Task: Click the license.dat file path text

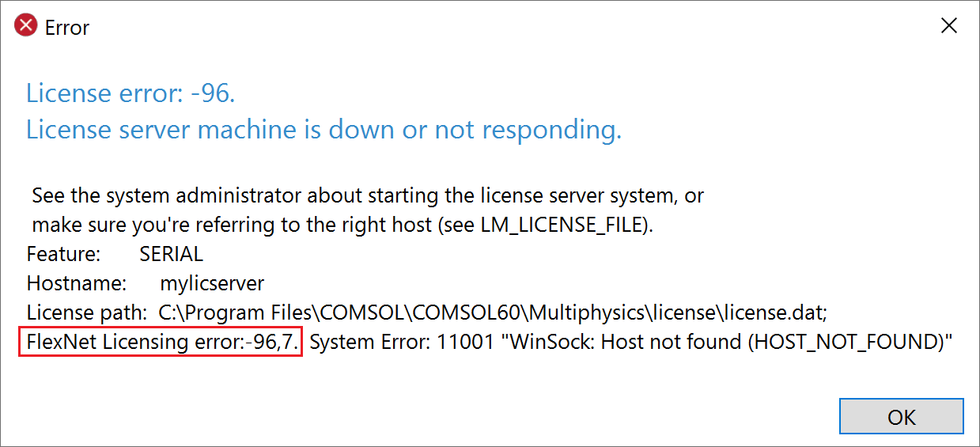Action: click(492, 312)
